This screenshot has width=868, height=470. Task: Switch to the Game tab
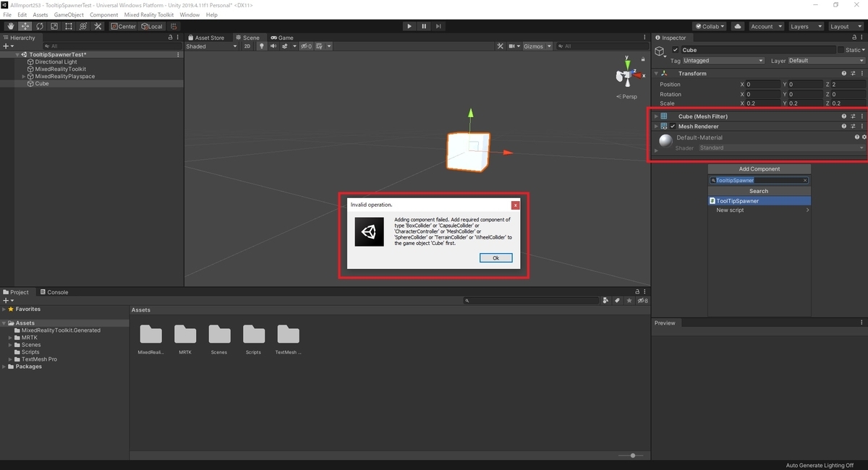point(282,38)
